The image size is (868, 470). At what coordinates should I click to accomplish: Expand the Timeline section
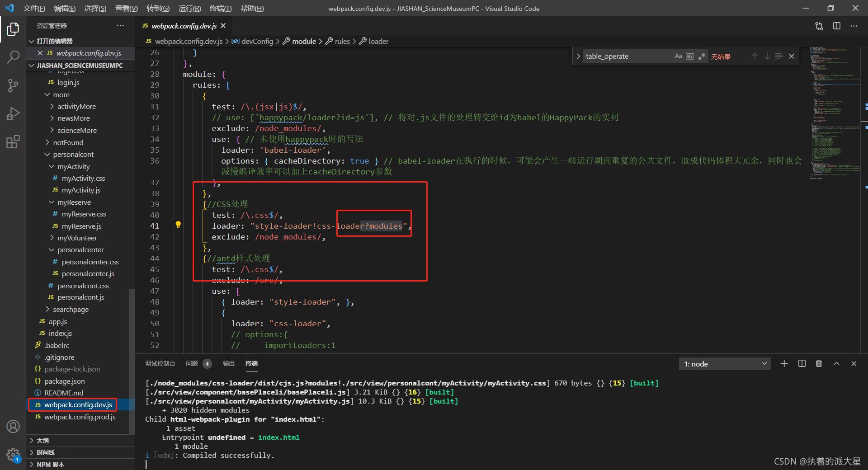[x=80, y=452]
